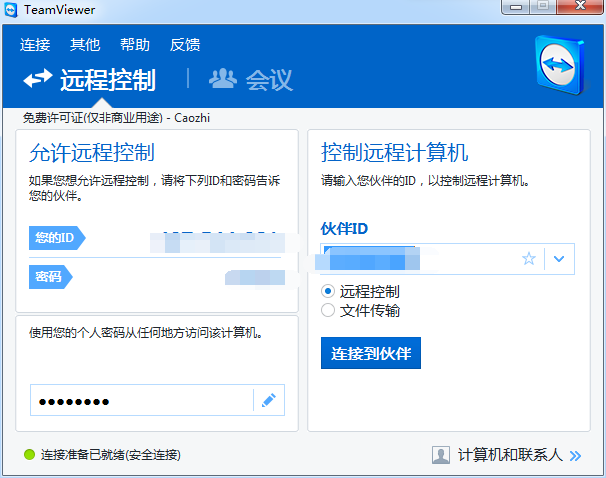606x478 pixels.
Task: Open the 反馈 menu
Action: (x=185, y=44)
